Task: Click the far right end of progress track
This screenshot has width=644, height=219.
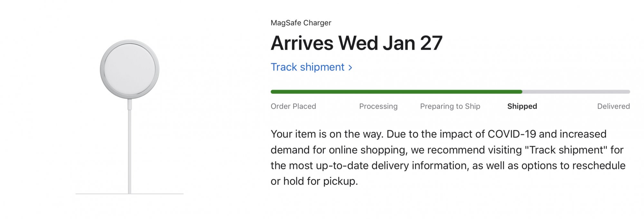Action: (x=628, y=92)
